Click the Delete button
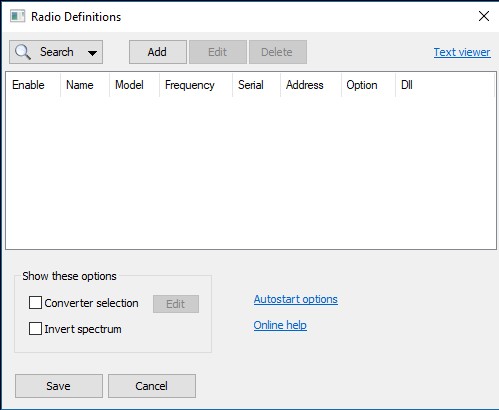499x410 pixels. [x=278, y=52]
